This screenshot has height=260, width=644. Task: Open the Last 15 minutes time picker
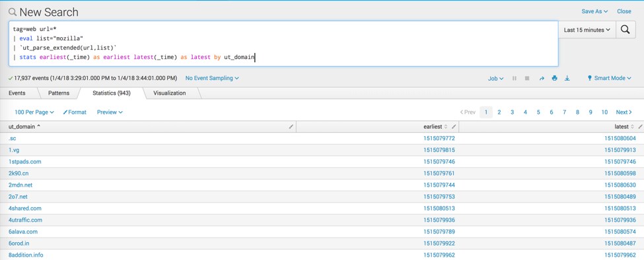[587, 30]
